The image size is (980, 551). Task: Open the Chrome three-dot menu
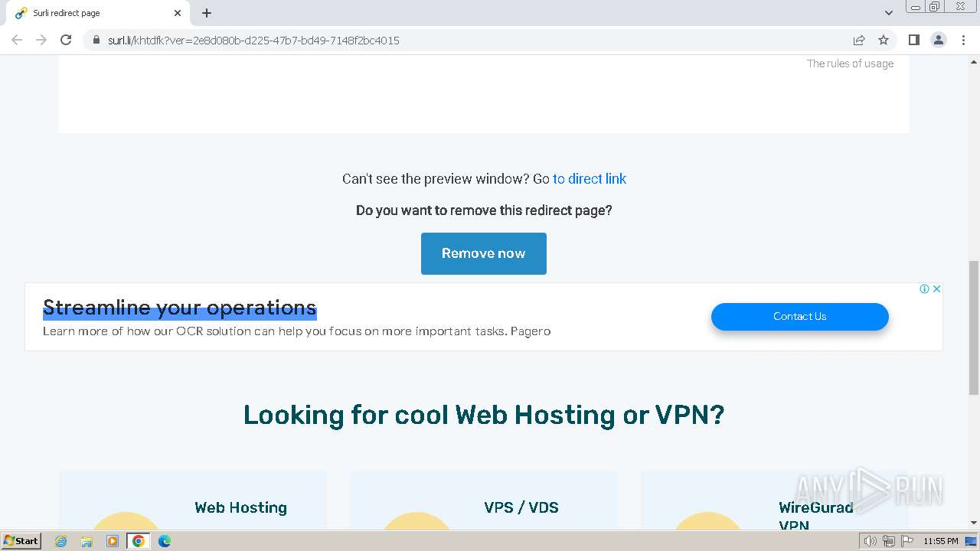(x=964, y=40)
